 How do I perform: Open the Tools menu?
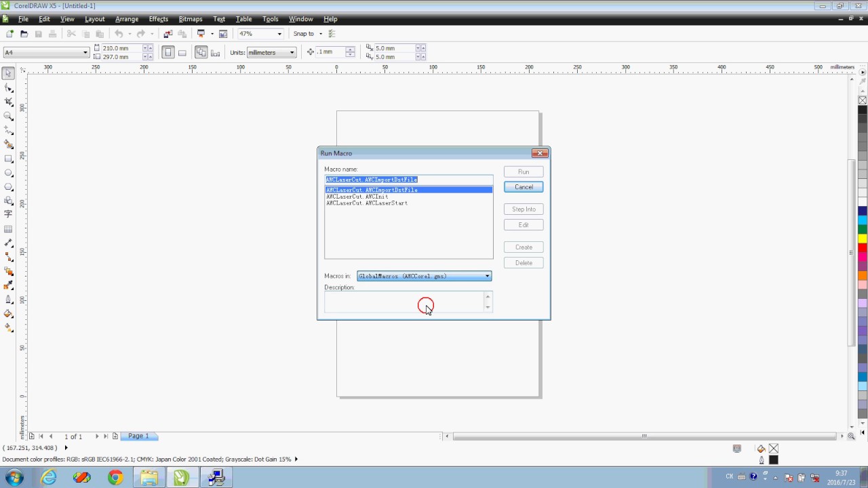[271, 19]
